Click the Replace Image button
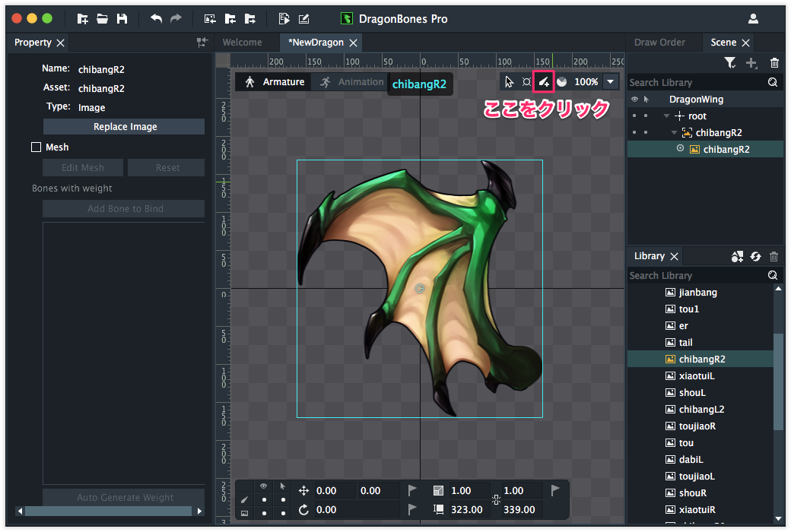 [x=124, y=127]
